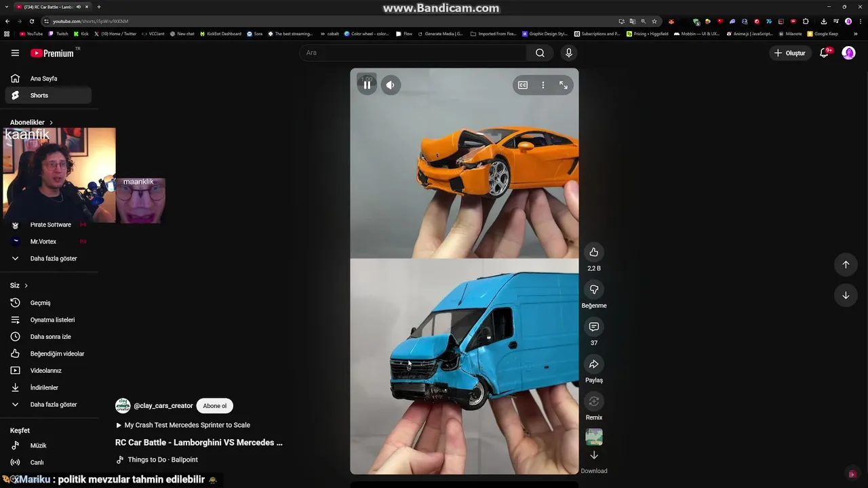Start voice search with microphone icon
The height and width of the screenshot is (488, 868).
568,53
